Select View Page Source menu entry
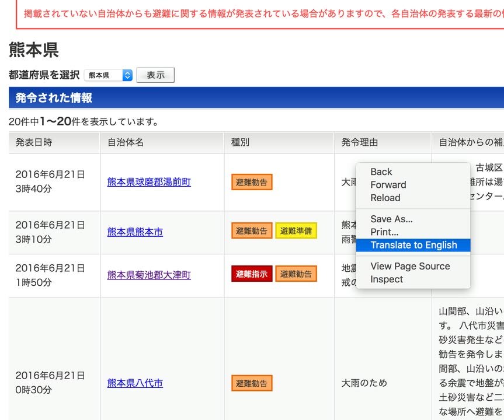Viewport: 504px width, 420px height. [x=410, y=266]
